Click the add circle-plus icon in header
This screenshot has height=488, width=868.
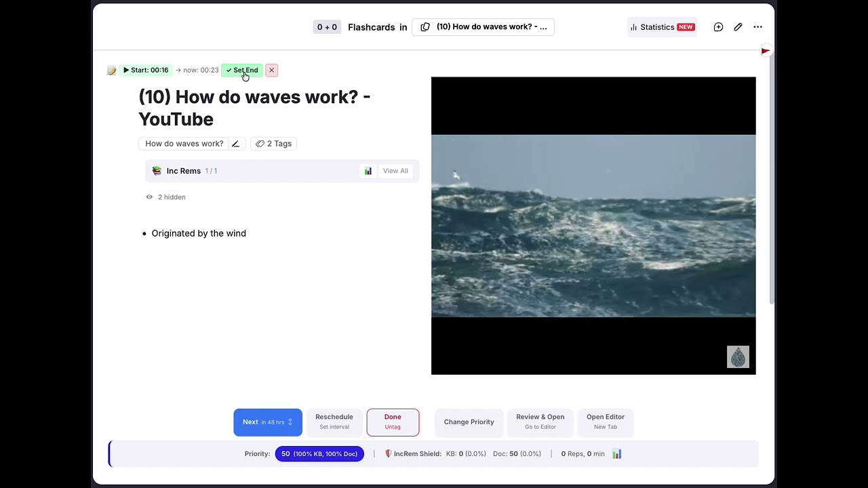pyautogui.click(x=718, y=27)
